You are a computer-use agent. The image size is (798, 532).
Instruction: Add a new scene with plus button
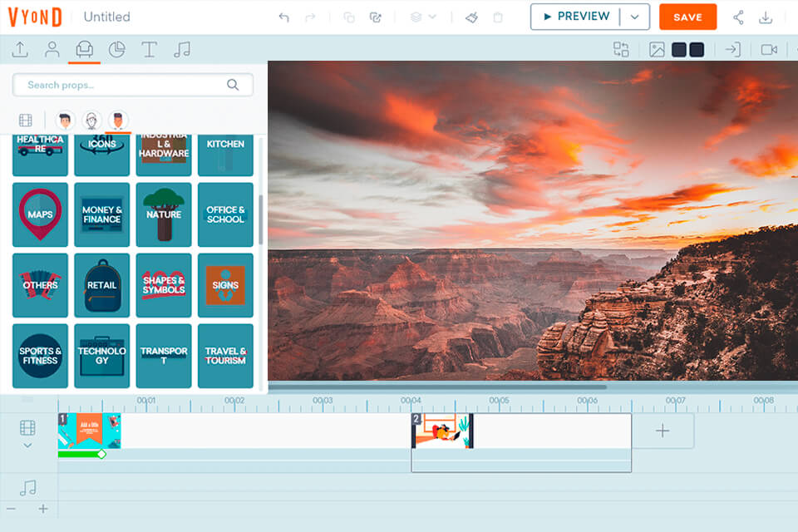click(x=663, y=431)
